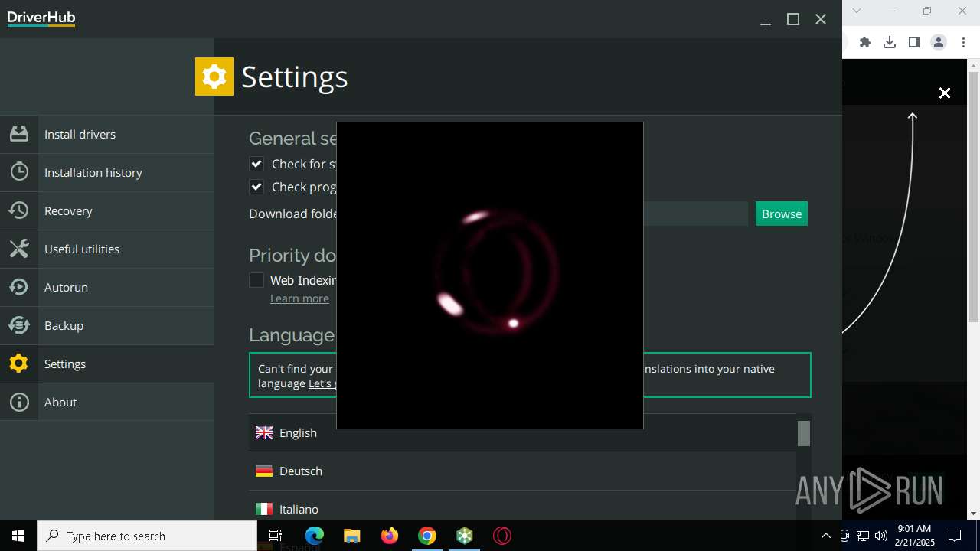Image resolution: width=980 pixels, height=551 pixels.
Task: Maximize the DriverHub window
Action: [793, 19]
